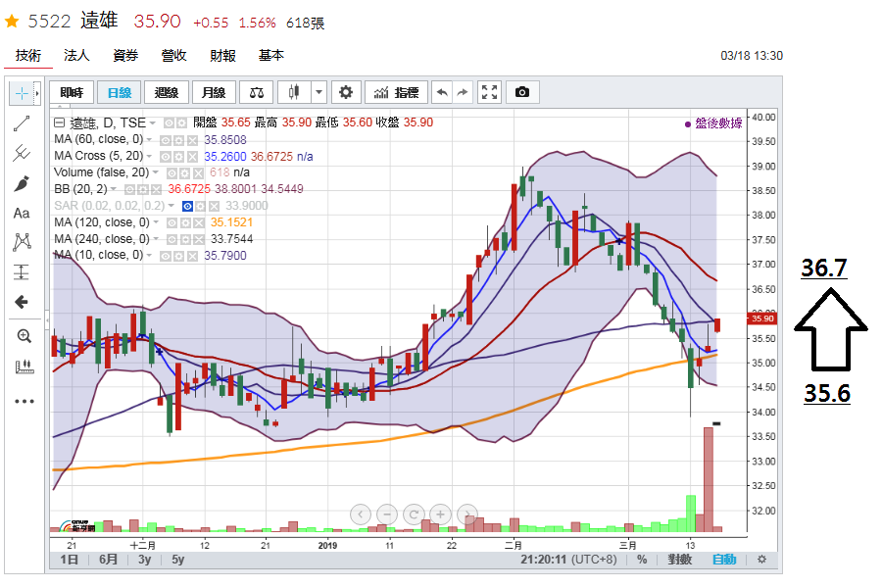Expand the cursor tool flyout arrow
Viewport: 882px width, 588px height.
[37, 93]
